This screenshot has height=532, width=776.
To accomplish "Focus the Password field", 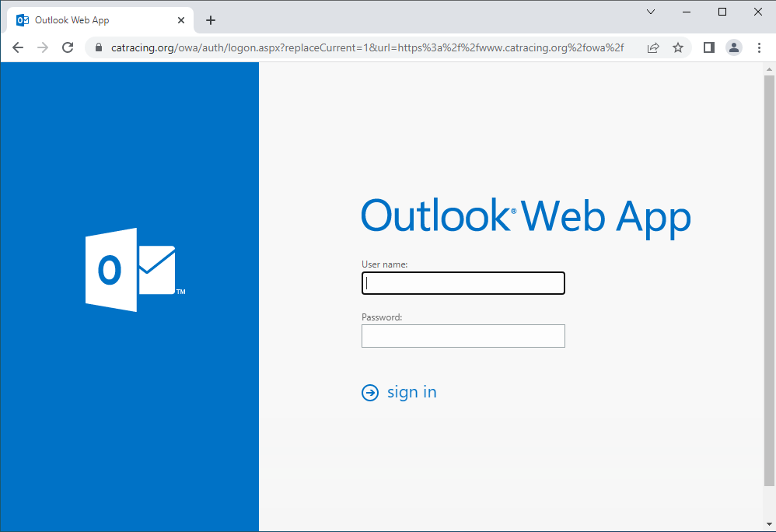I will pos(463,336).
